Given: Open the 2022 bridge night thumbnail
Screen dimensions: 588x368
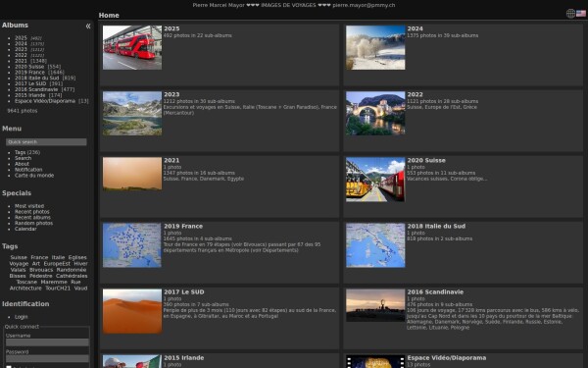Looking at the screenshot, I should pos(375,113).
